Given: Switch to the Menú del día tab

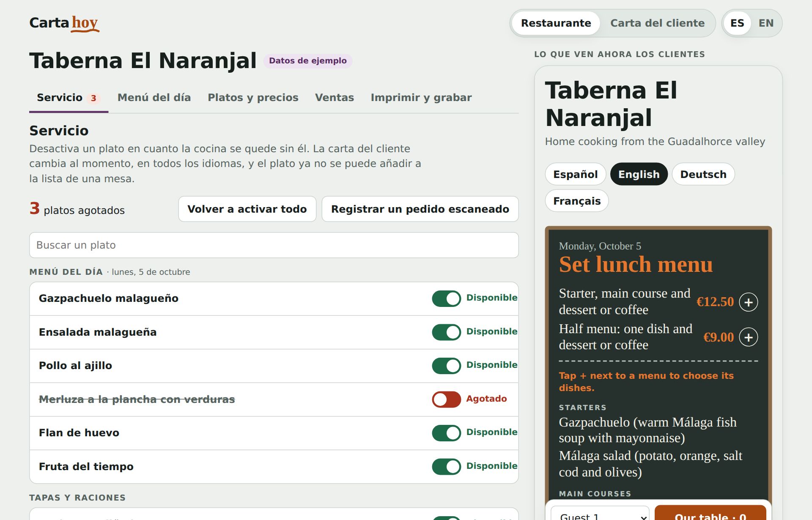Looking at the screenshot, I should pos(154,98).
